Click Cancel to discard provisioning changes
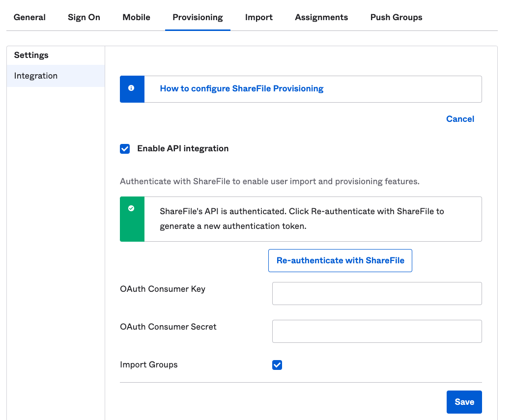This screenshot has width=513, height=420. point(460,119)
